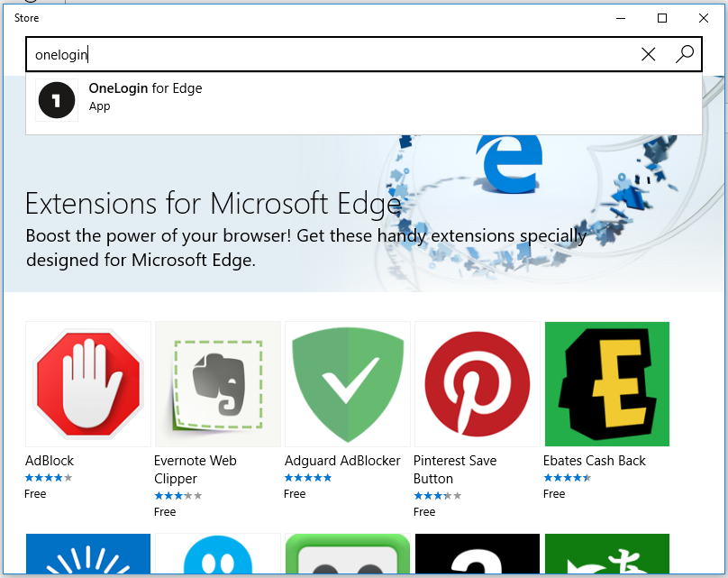
Task: Click the Microsoft Edge logo banner
Action: tap(509, 163)
